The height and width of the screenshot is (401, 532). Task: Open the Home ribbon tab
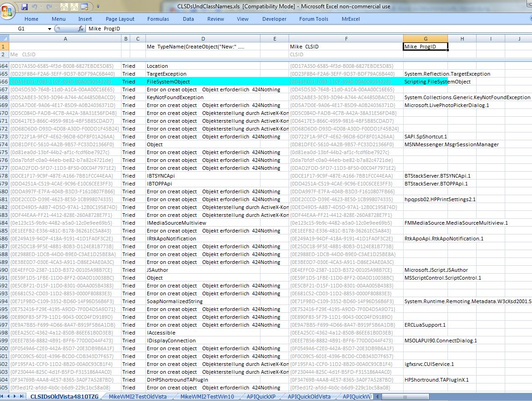pos(31,19)
